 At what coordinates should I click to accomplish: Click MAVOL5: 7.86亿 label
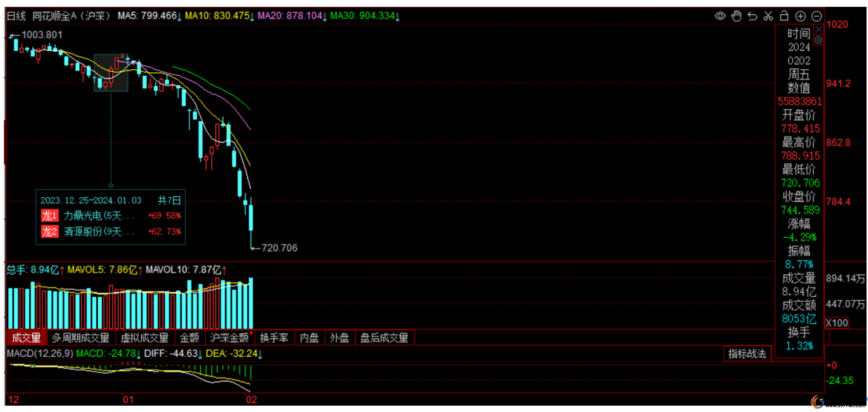click(105, 270)
